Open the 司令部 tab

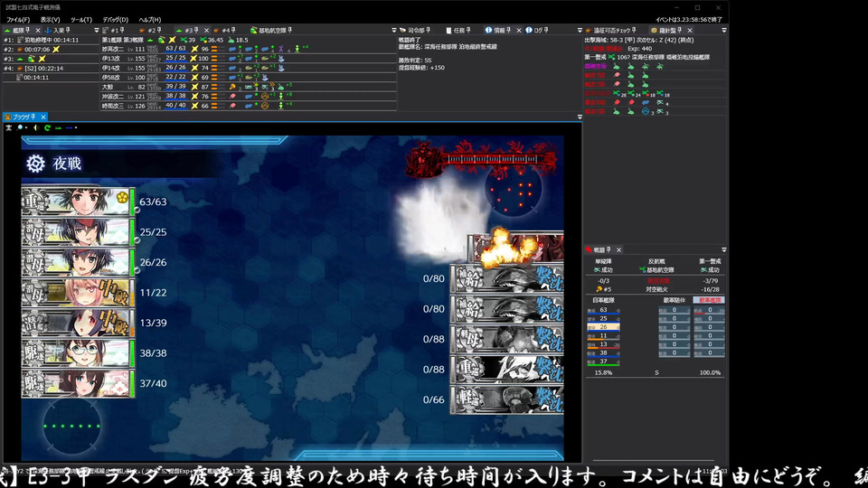415,31
